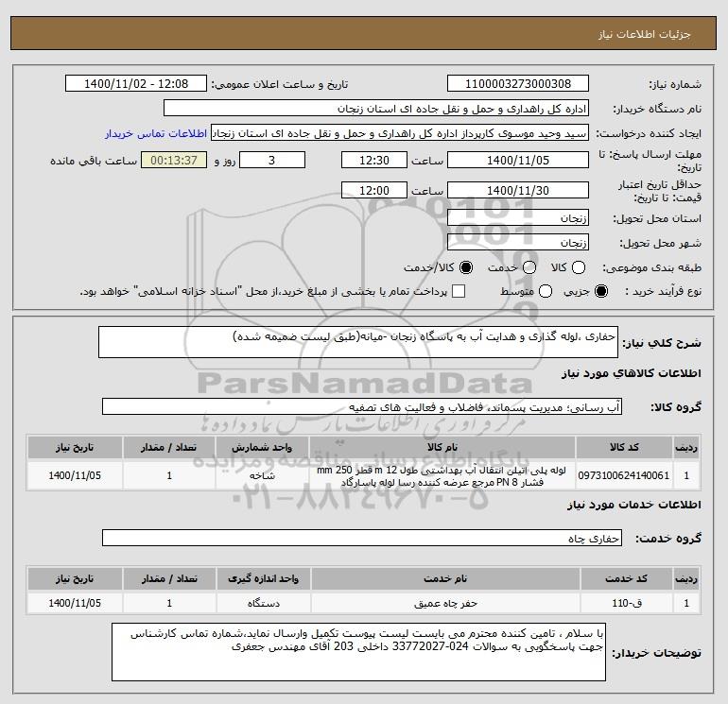This screenshot has width=728, height=704.
Task: Select the خدمت radio button
Action: pyautogui.click(x=529, y=267)
